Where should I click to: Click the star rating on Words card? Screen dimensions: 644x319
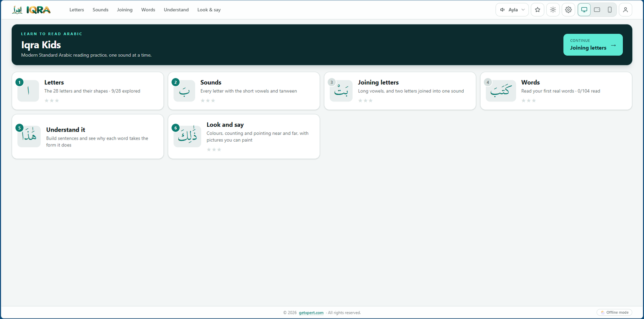(x=528, y=101)
